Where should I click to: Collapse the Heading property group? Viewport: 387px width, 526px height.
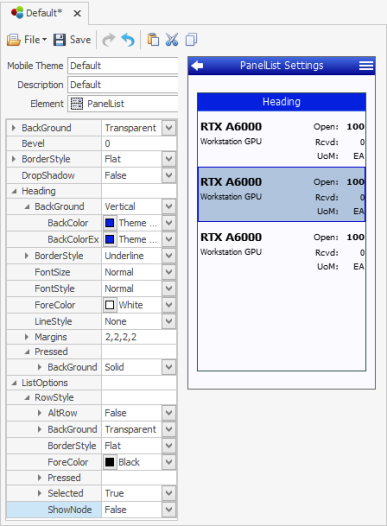coord(14,191)
